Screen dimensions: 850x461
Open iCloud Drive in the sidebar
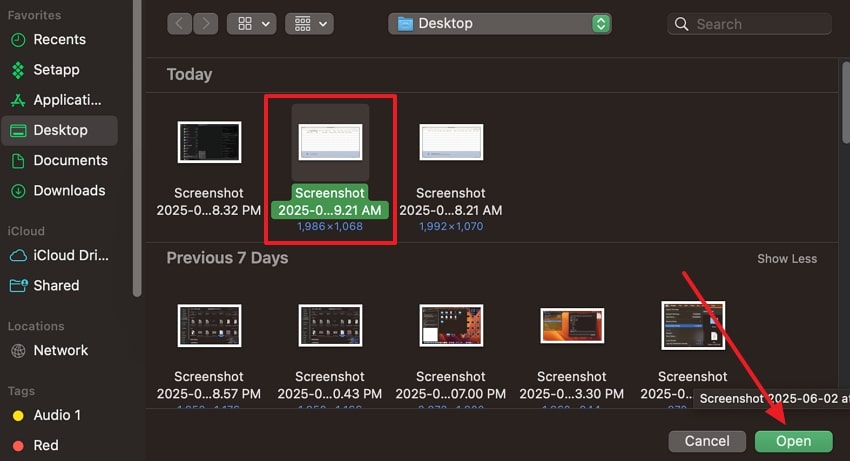[69, 255]
